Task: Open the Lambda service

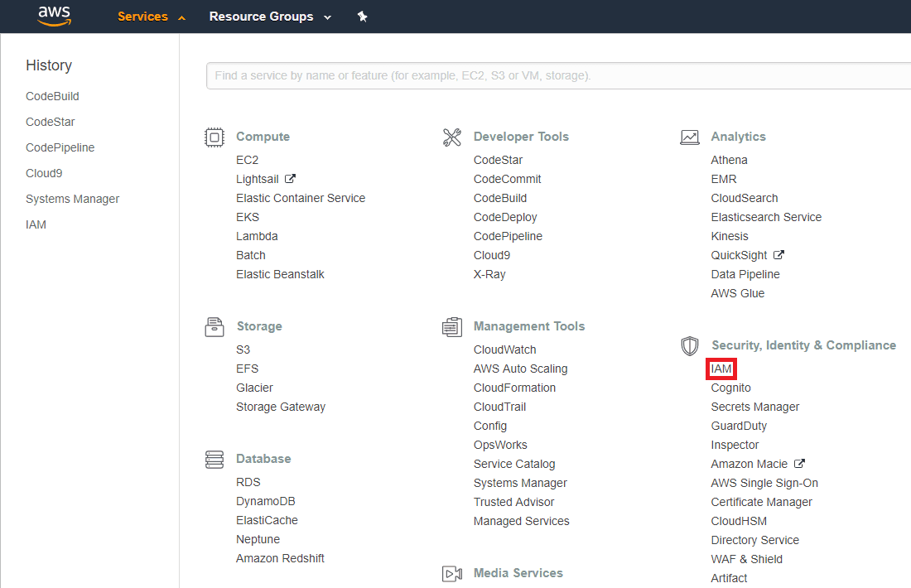Action: [x=257, y=237]
